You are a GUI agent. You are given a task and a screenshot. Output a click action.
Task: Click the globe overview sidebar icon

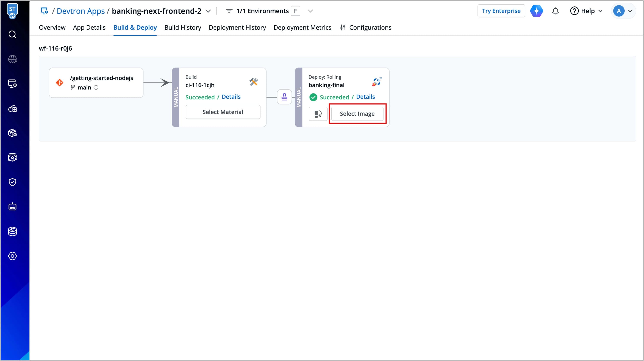tap(12, 59)
